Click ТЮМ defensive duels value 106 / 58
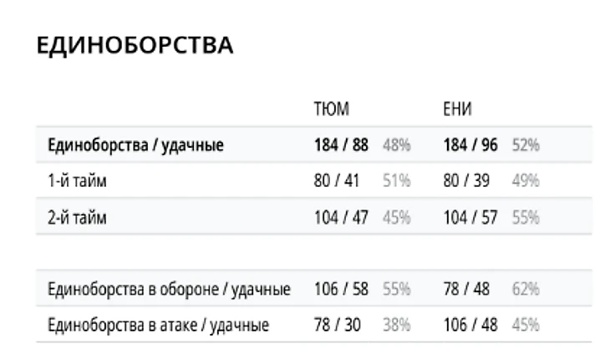The height and width of the screenshot is (364, 610). point(341,290)
